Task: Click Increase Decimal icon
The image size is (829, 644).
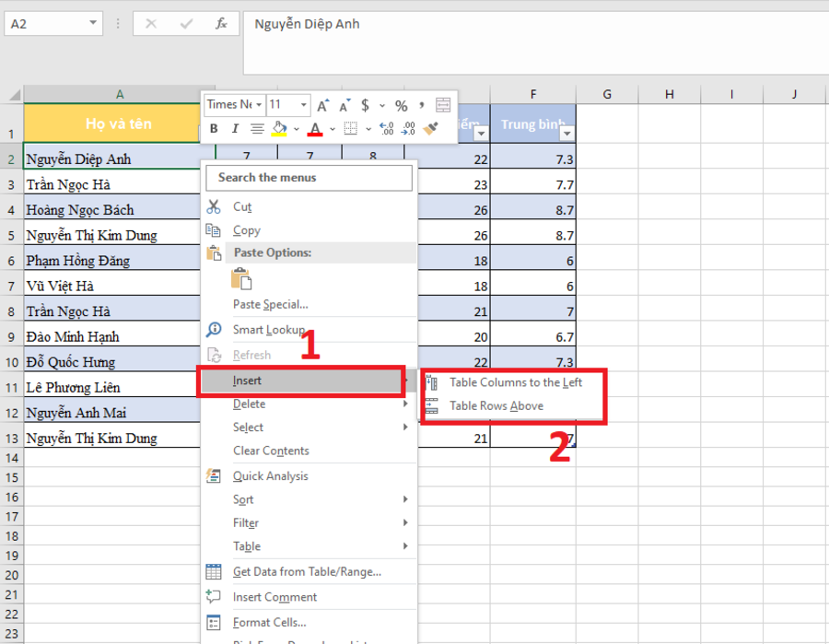Action: [387, 128]
